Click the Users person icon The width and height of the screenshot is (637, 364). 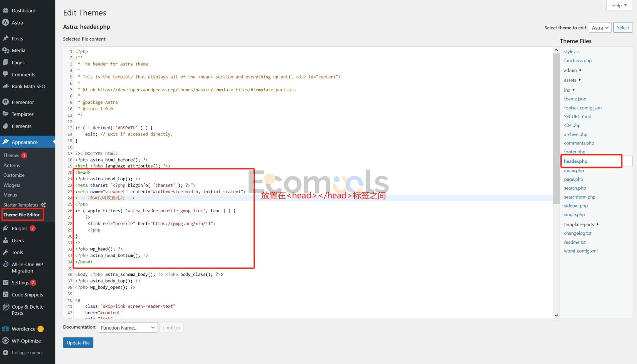pyautogui.click(x=5, y=240)
